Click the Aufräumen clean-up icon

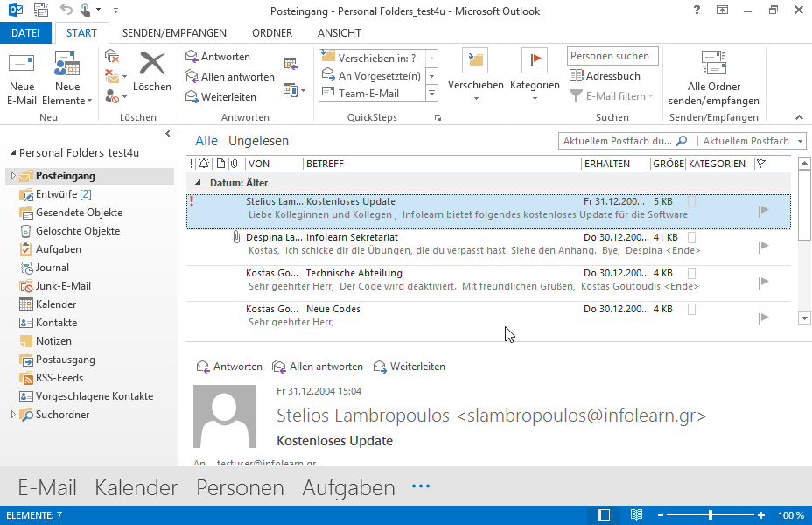[112, 76]
